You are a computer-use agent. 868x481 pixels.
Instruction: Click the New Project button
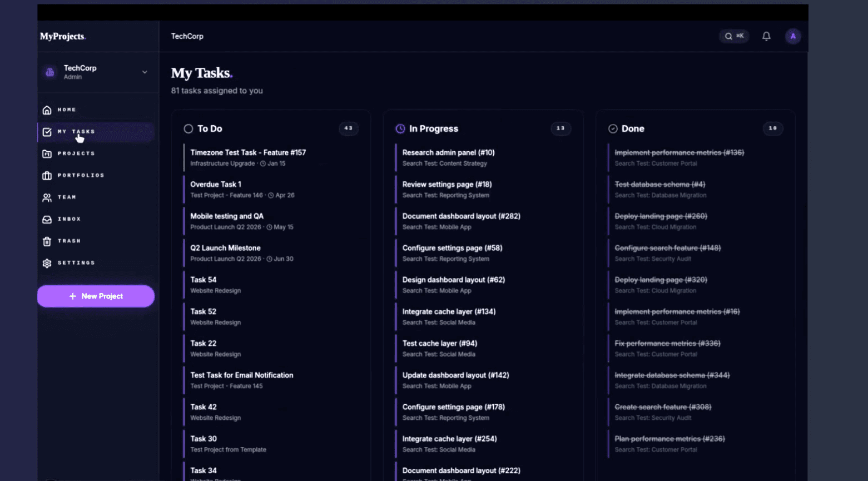96,296
